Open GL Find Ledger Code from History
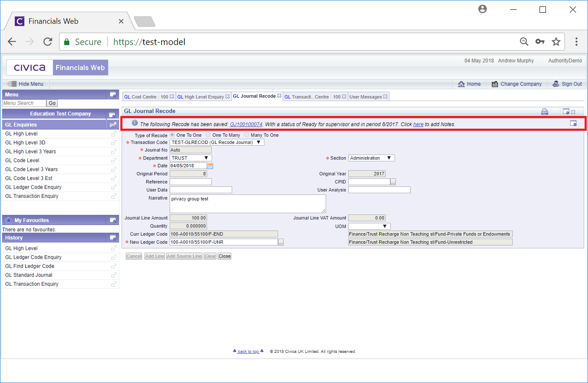588x383 pixels. click(x=30, y=266)
